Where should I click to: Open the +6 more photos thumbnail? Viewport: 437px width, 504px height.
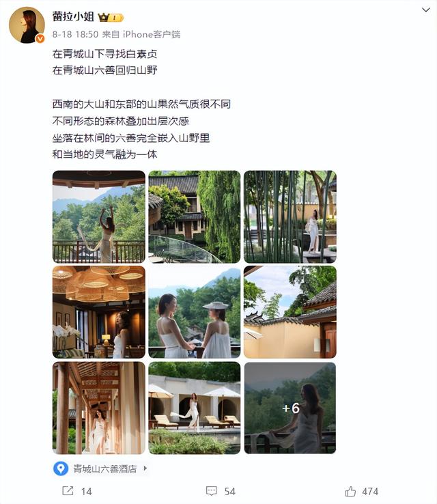290,408
